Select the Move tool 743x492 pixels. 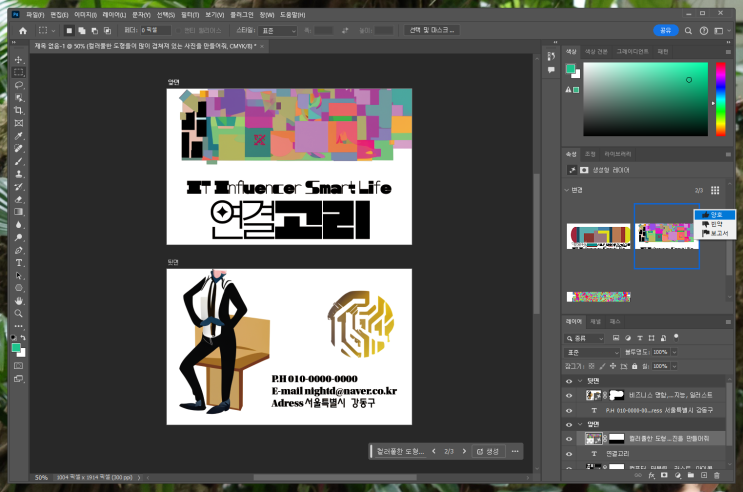coord(19,60)
